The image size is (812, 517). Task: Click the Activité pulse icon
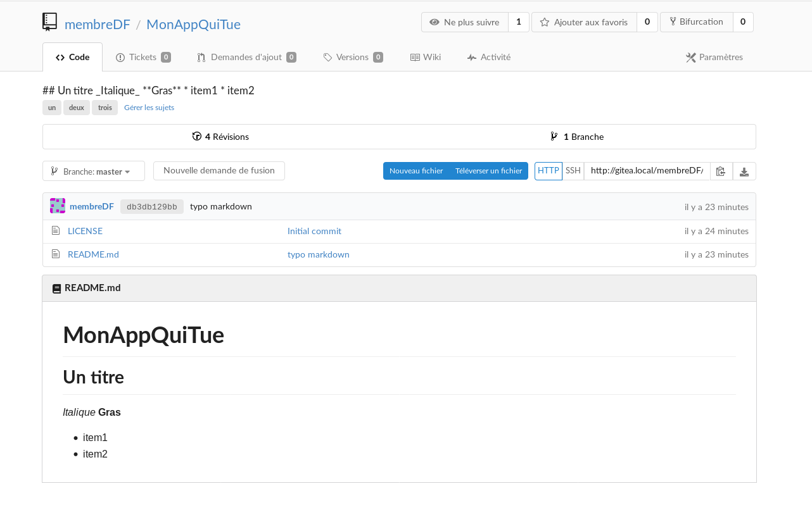pyautogui.click(x=471, y=58)
